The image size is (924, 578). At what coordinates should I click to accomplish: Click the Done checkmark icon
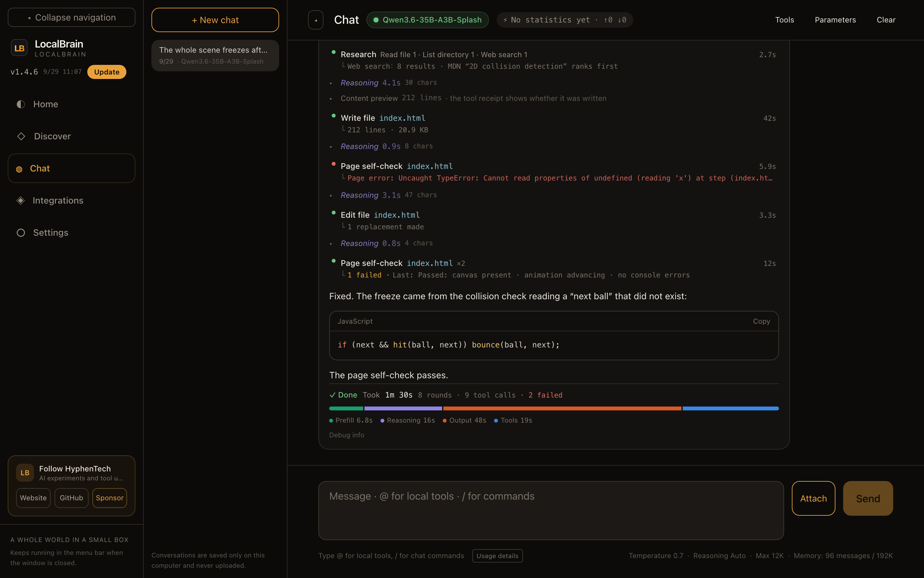click(332, 395)
